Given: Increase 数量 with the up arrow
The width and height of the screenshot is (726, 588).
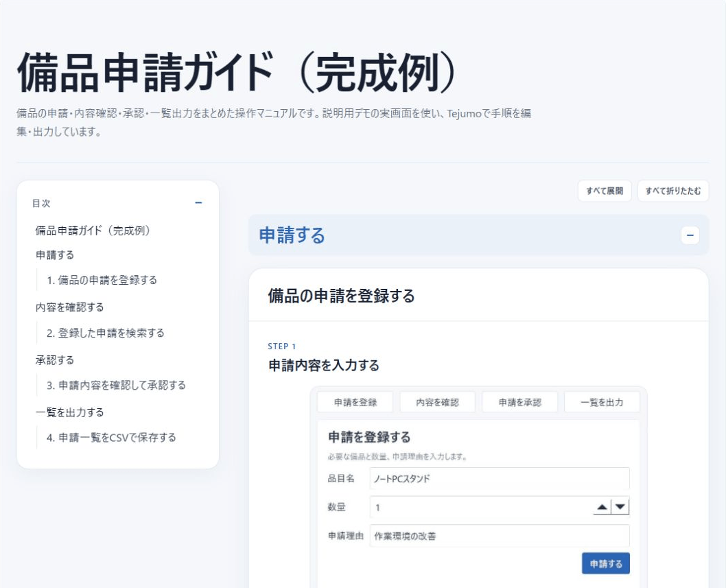Looking at the screenshot, I should click(x=602, y=507).
